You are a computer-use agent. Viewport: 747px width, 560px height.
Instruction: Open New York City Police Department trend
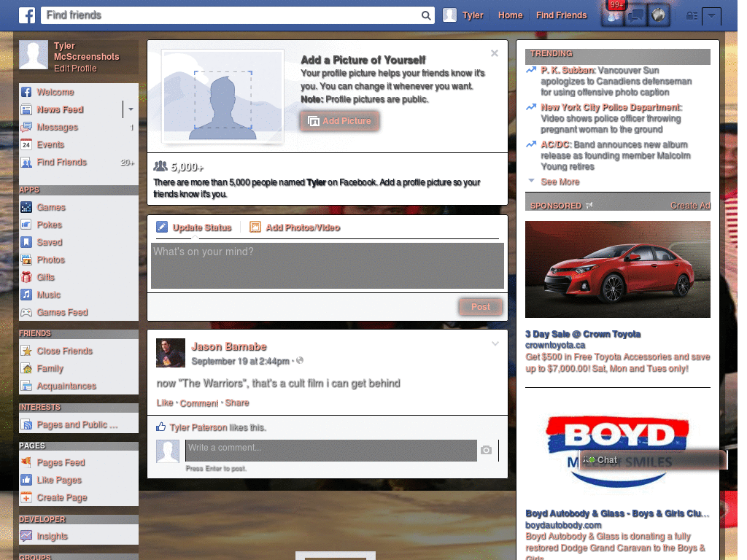point(611,108)
